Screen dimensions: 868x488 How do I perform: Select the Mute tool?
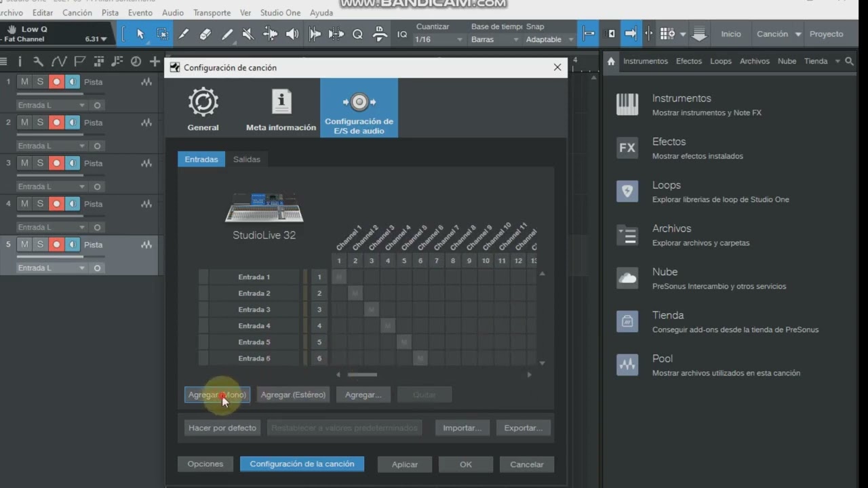tap(248, 34)
